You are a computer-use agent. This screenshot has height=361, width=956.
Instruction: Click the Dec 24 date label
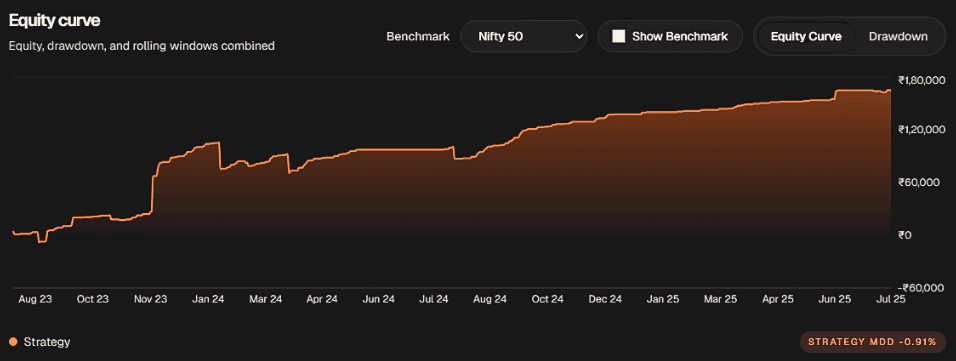[x=605, y=299]
